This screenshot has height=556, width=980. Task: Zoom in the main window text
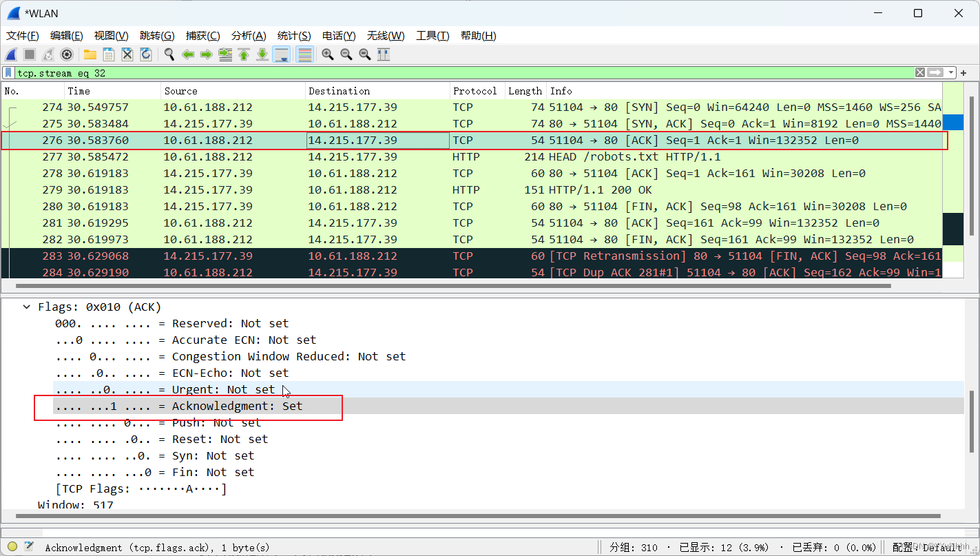pos(328,54)
